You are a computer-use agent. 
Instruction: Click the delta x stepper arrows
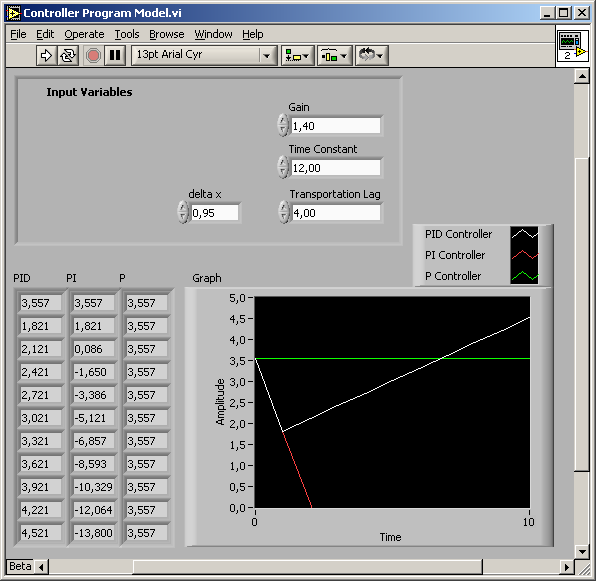click(x=183, y=212)
